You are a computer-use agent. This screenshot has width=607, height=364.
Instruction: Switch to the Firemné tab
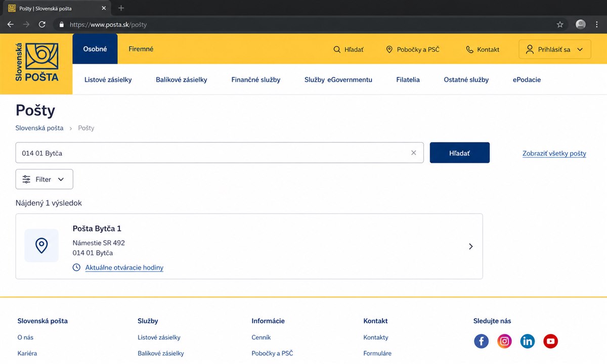pyautogui.click(x=141, y=49)
